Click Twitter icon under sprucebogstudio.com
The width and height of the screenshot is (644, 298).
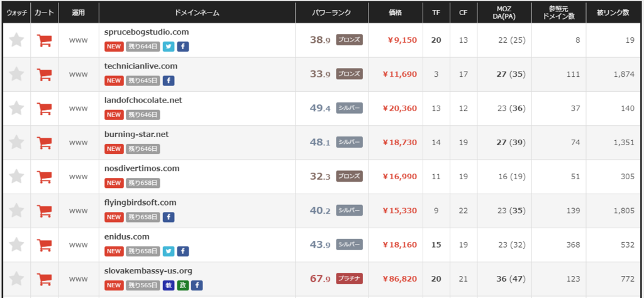(x=169, y=47)
